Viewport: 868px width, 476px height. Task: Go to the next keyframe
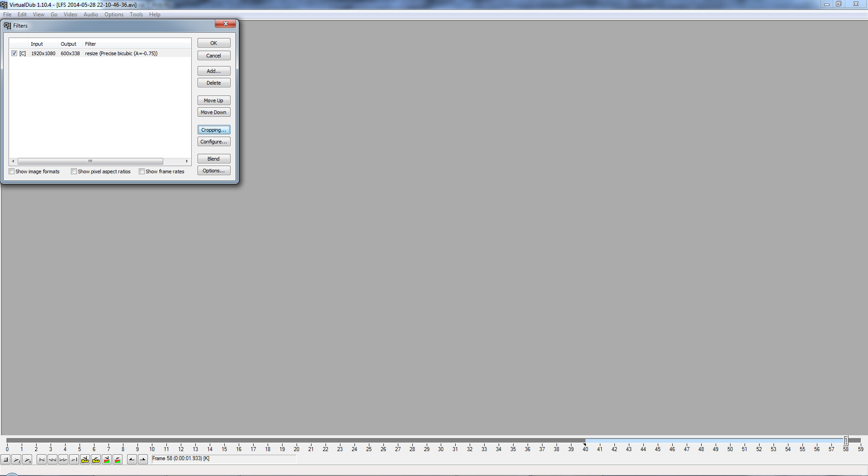pos(96,460)
